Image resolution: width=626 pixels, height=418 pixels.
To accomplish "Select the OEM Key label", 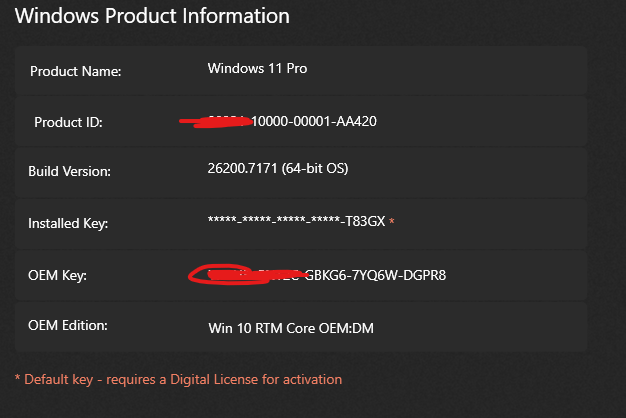I will tap(57, 275).
